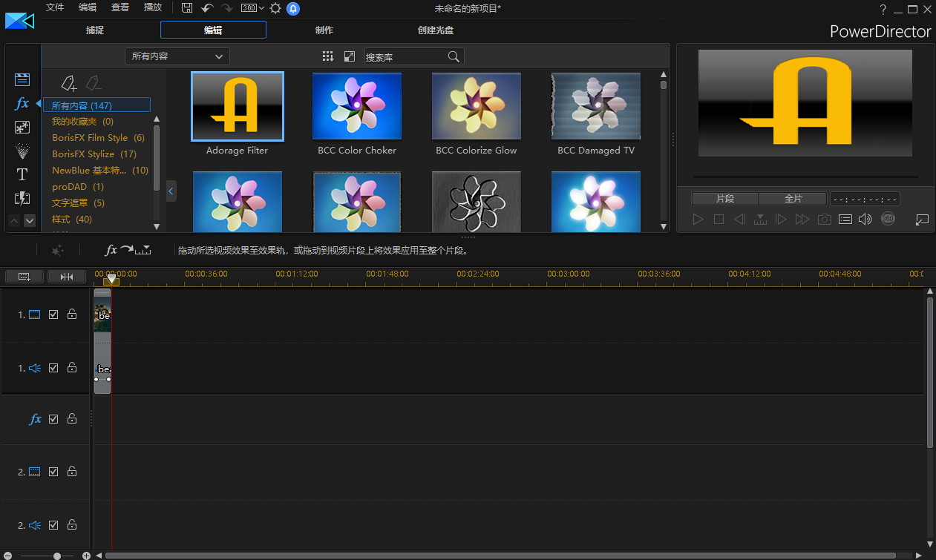Select 全片 preview mode button
Screen dimensions: 936x560
(793, 199)
